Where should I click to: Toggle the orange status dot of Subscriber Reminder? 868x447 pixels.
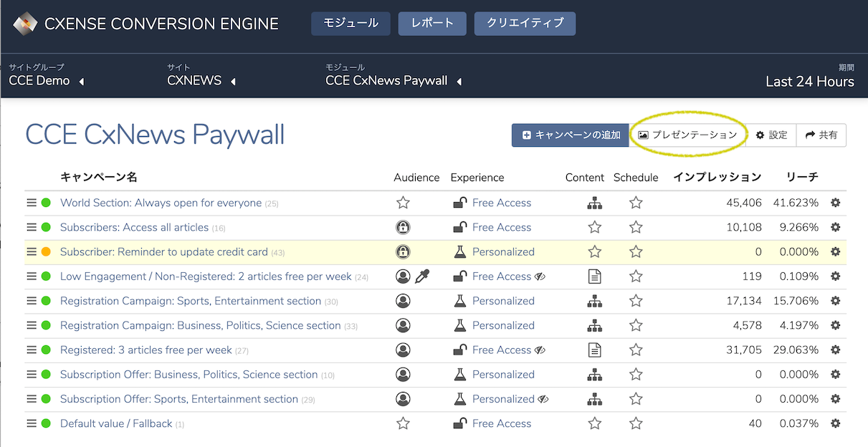[46, 252]
